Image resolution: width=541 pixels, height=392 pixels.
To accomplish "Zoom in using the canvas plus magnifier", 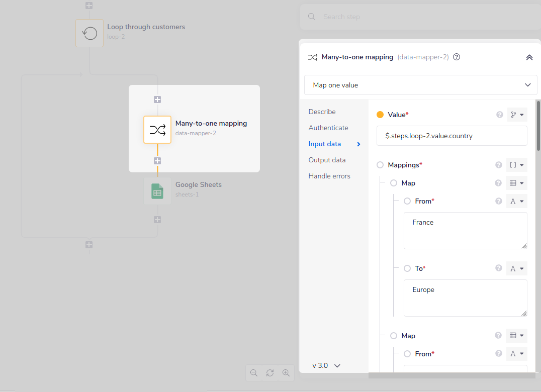I will pos(286,372).
